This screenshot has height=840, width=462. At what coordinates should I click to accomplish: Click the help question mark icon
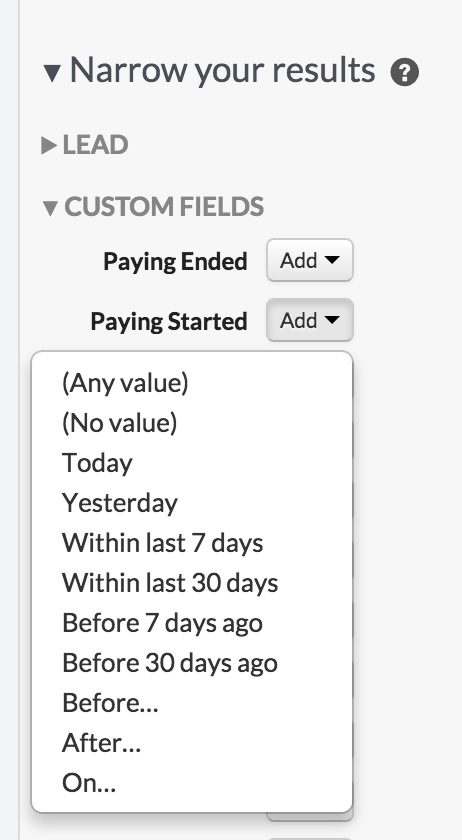pyautogui.click(x=405, y=72)
